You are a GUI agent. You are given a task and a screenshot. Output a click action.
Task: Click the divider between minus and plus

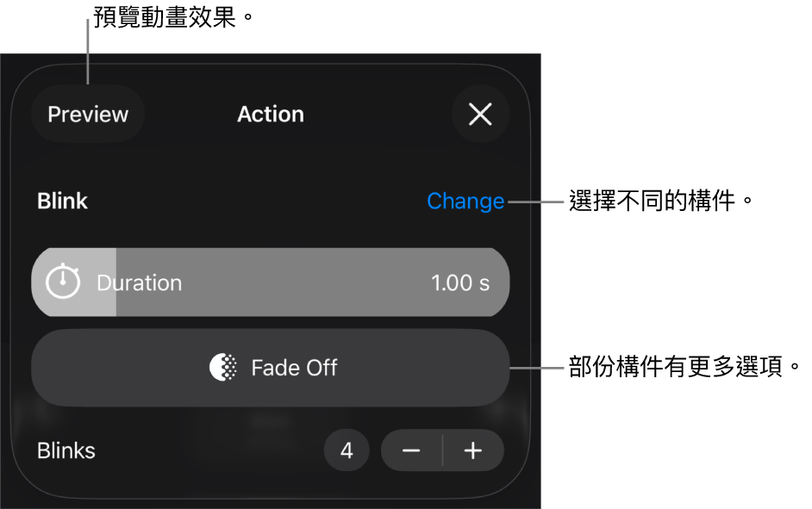pos(443,450)
